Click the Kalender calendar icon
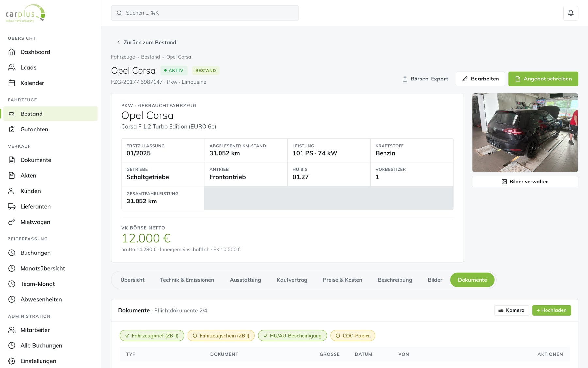Viewport: 588px width, 368px height. click(x=12, y=83)
